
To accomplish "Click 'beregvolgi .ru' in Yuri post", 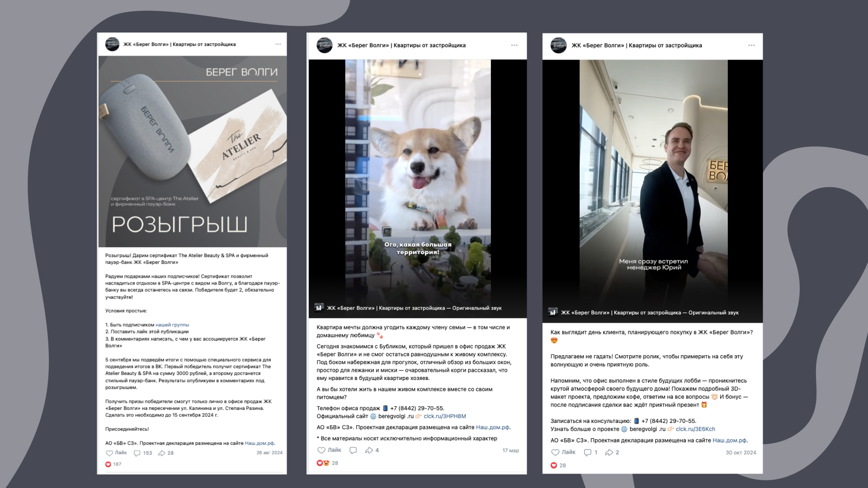I will (x=647, y=429).
